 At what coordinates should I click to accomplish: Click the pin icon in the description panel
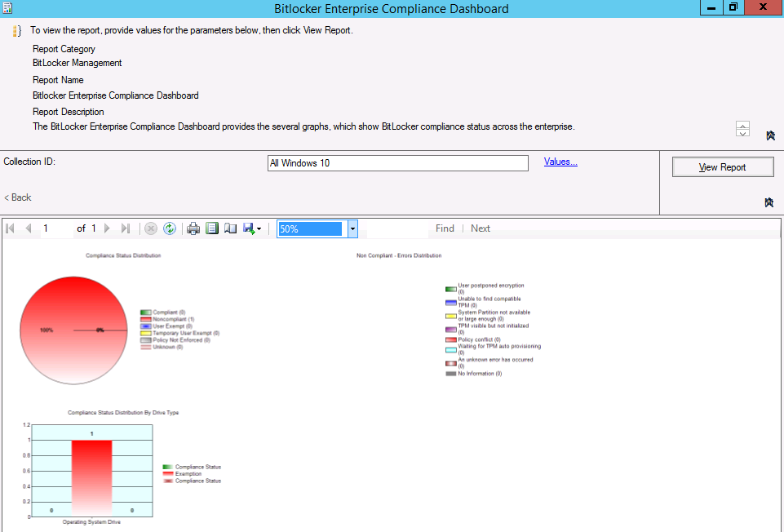tap(770, 135)
